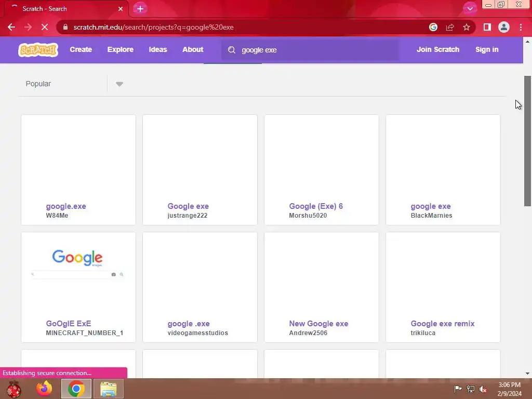
Task: Stop page loading with X button
Action: [x=45, y=27]
